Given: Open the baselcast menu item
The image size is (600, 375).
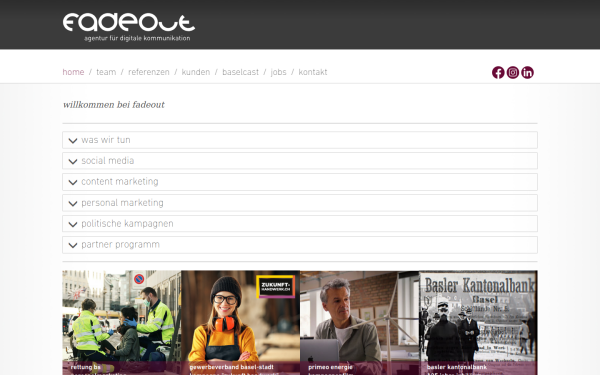Looking at the screenshot, I should [240, 72].
